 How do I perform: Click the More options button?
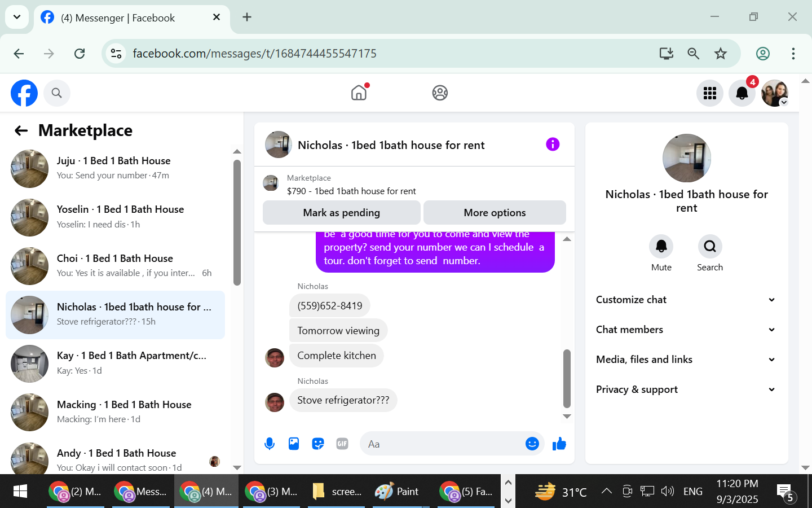point(495,213)
